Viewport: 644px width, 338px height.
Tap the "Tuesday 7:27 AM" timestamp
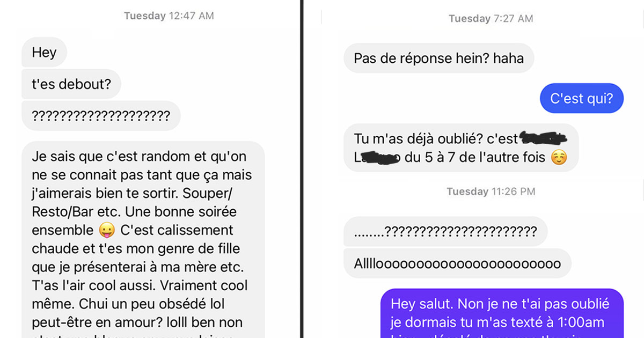pos(491,19)
